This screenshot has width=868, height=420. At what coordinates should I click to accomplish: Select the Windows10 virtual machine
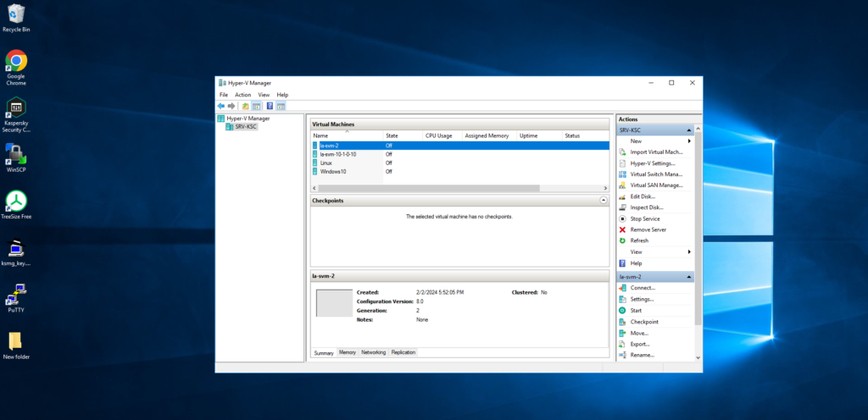pyautogui.click(x=332, y=171)
